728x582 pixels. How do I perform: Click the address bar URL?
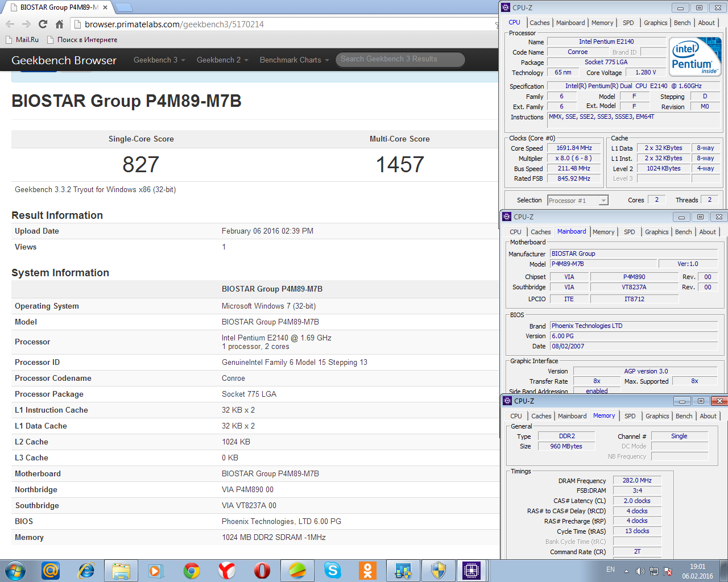(x=174, y=24)
